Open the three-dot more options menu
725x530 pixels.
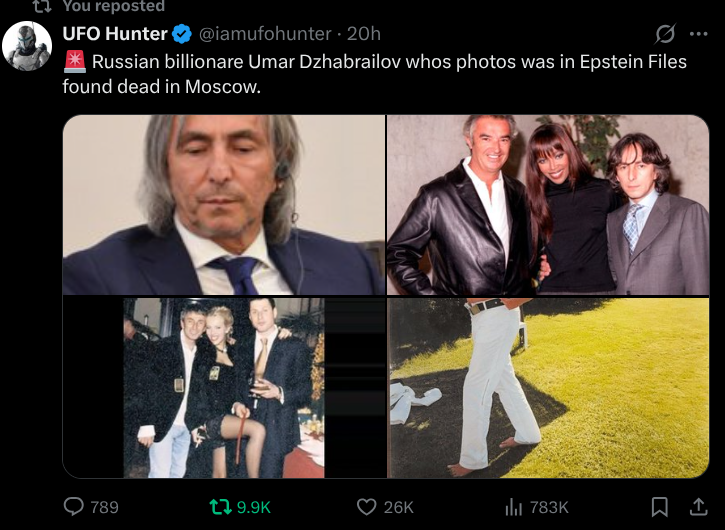click(x=697, y=34)
